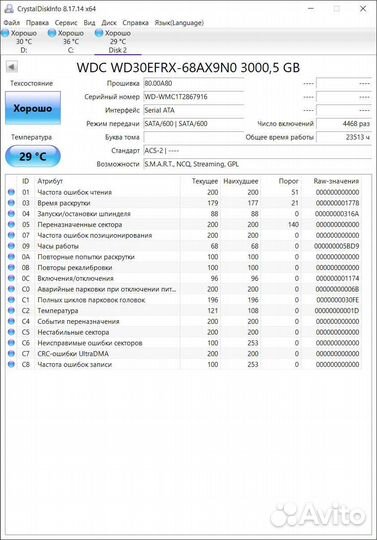Click status icon of attribute C0
This screenshot has height=540, width=377.
11,289
